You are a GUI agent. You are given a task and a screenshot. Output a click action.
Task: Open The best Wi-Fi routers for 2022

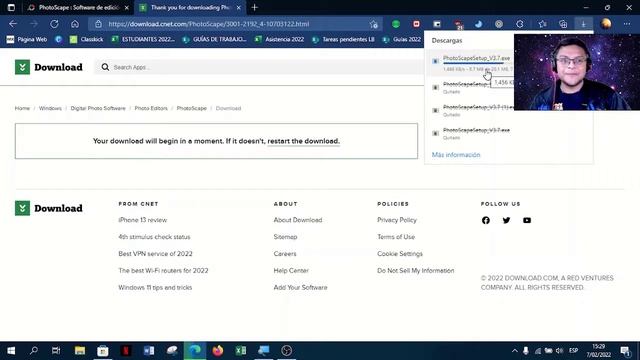coord(163,271)
